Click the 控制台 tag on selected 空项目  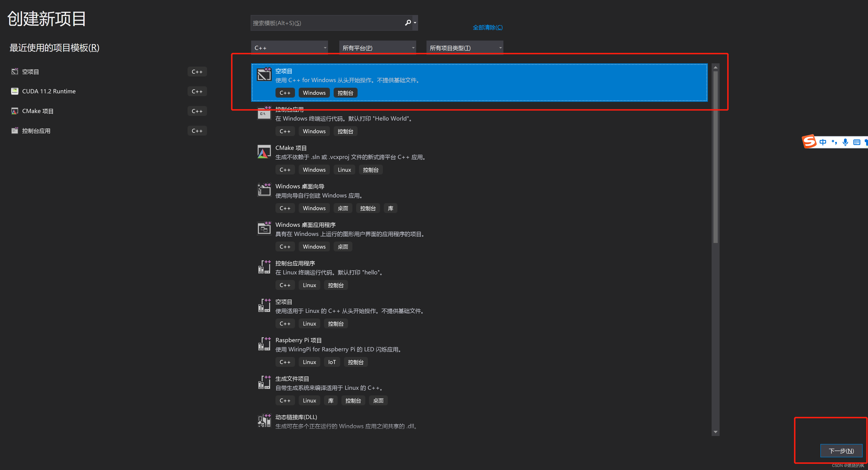[x=345, y=93]
